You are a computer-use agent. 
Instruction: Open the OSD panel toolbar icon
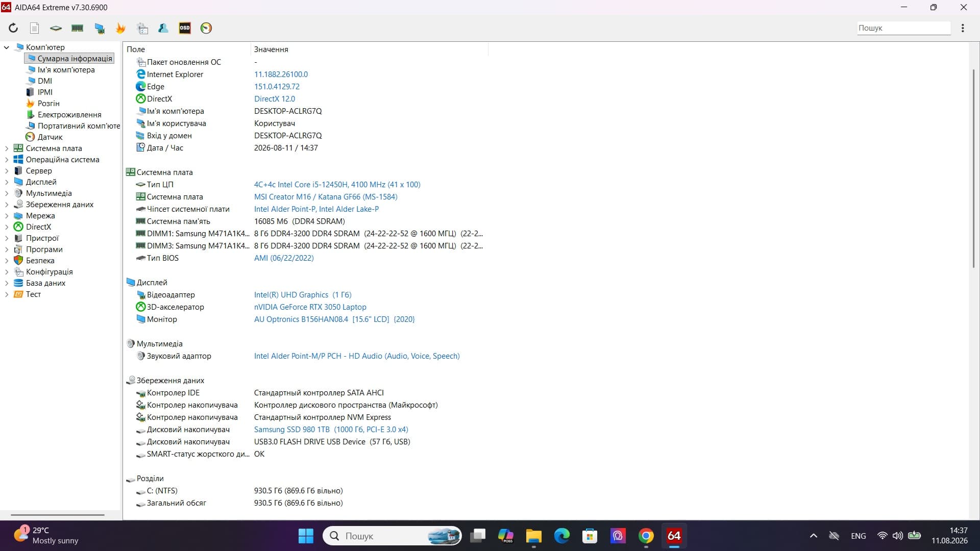coord(185,28)
